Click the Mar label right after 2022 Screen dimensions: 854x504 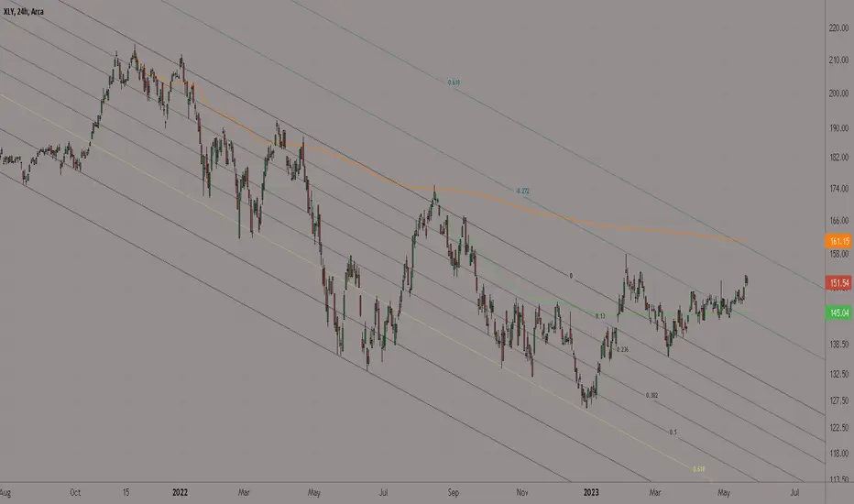(244, 493)
